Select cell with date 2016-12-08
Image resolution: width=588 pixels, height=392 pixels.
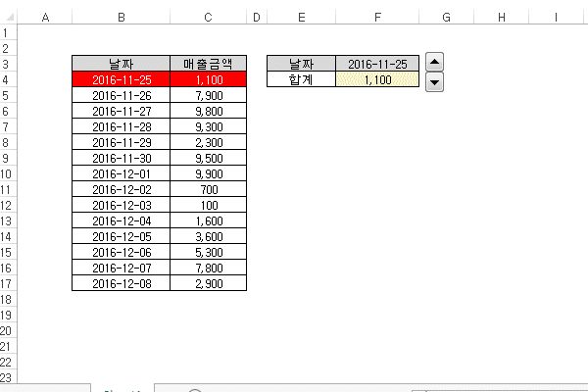coord(122,283)
